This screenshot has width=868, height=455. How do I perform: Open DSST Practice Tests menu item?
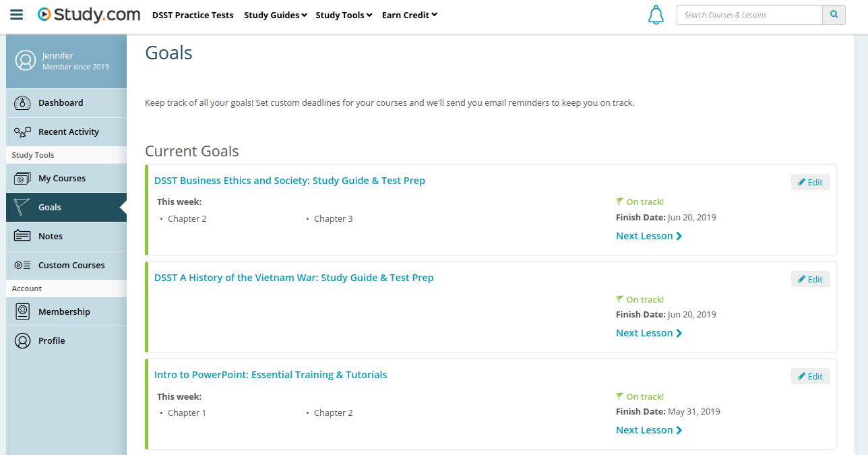[193, 15]
